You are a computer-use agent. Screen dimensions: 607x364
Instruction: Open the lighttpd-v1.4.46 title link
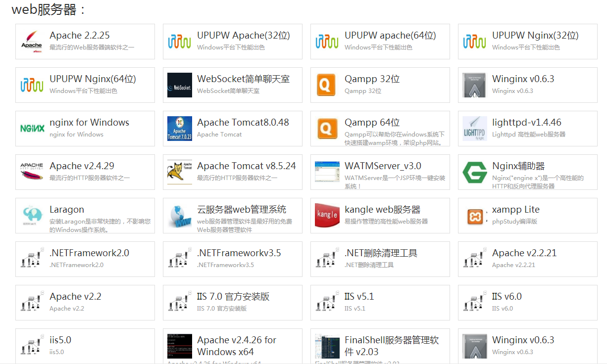[527, 123]
